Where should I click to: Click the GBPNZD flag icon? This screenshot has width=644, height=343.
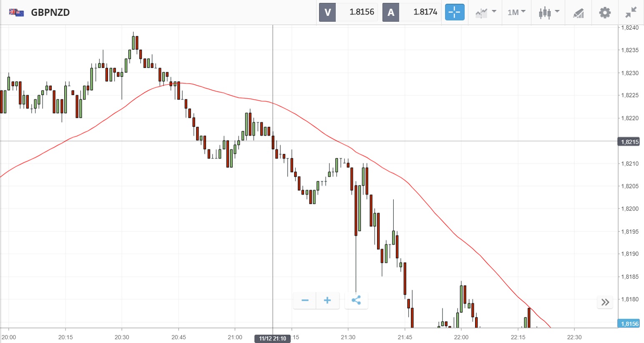click(x=17, y=12)
